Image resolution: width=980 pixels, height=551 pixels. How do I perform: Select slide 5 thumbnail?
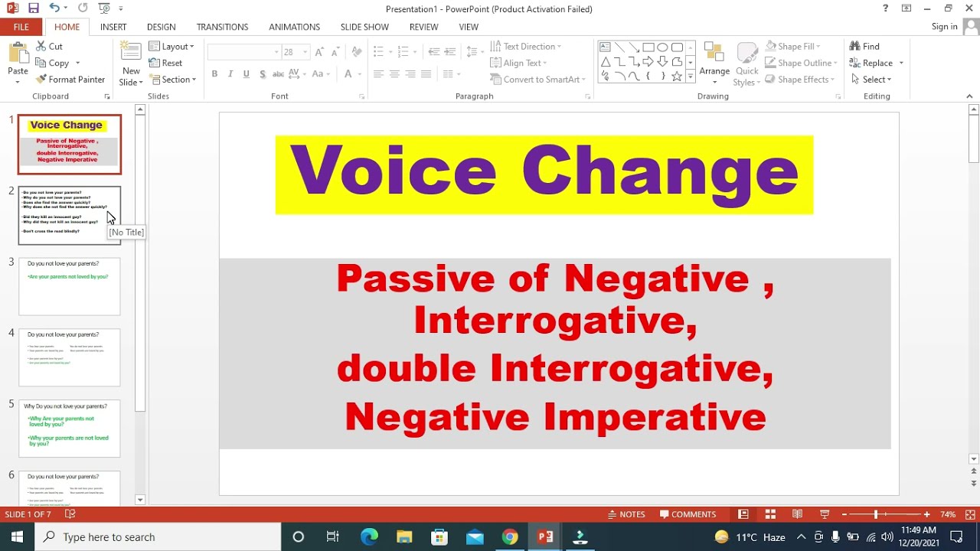70,429
